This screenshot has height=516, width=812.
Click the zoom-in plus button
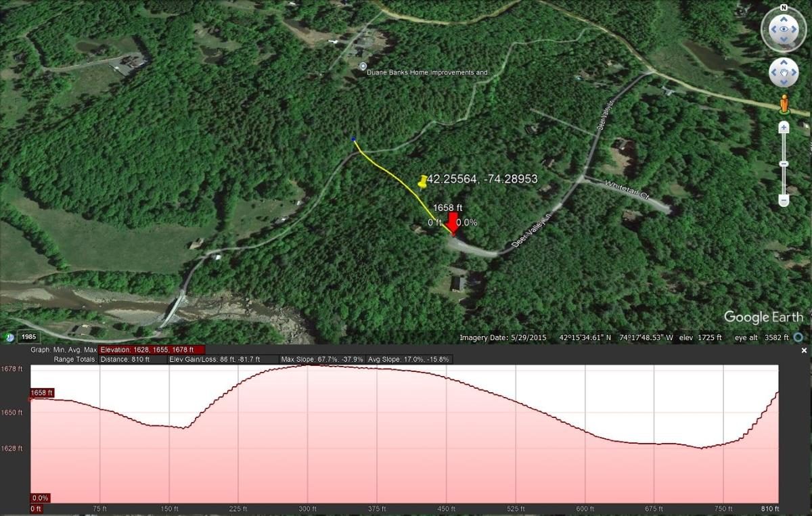coord(783,128)
